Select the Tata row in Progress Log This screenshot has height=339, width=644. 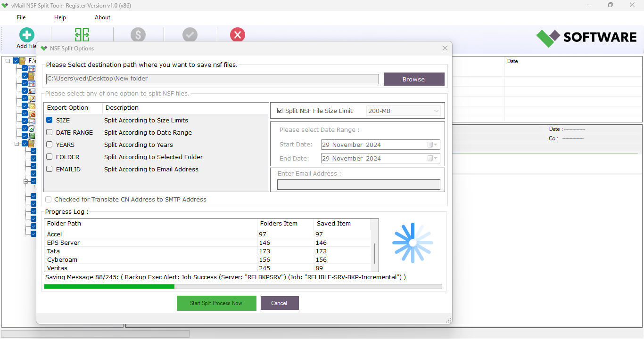tap(207, 251)
